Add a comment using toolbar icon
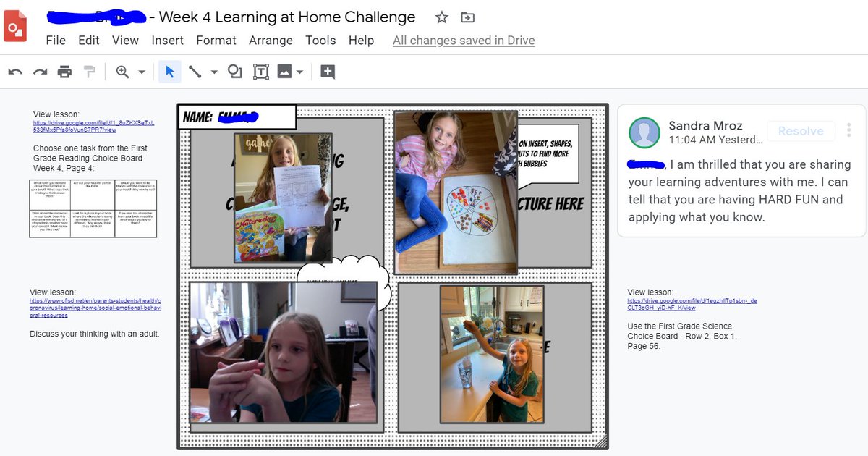This screenshot has width=868, height=456. click(328, 72)
